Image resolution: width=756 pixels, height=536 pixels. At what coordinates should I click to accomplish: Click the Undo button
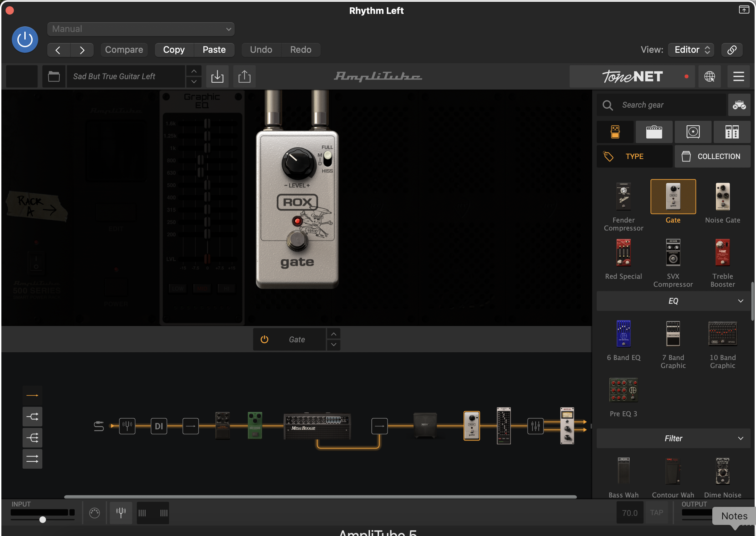pyautogui.click(x=261, y=50)
